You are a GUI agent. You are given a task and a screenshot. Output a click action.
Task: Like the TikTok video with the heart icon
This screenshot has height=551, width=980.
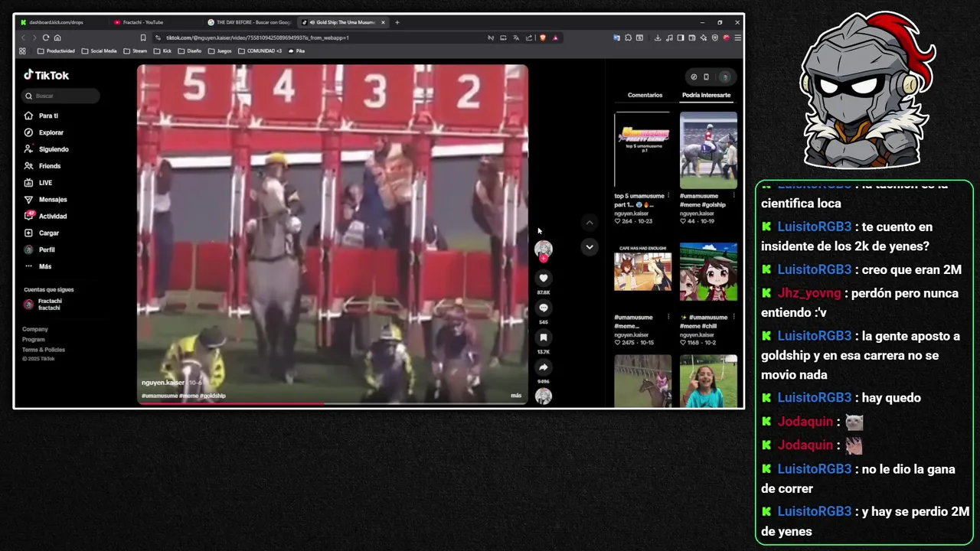coord(544,279)
